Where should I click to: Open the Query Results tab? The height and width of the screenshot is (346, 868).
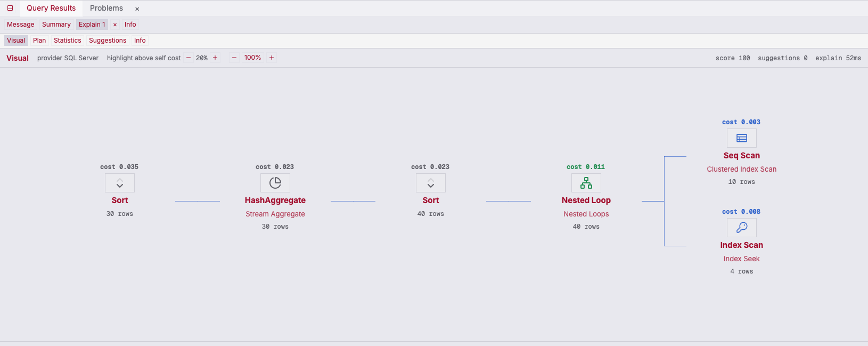(51, 8)
